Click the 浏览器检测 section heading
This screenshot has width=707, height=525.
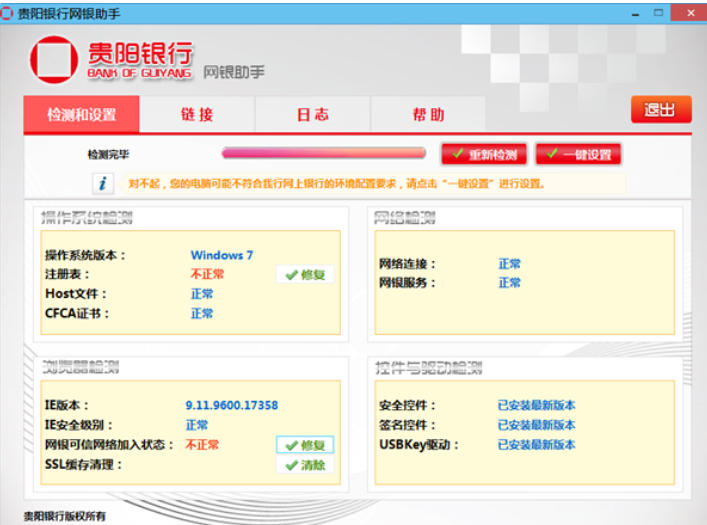81,367
